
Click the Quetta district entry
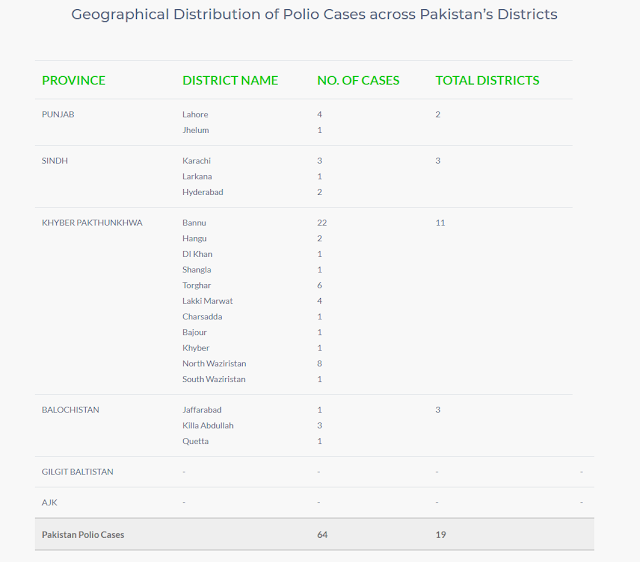[196, 441]
